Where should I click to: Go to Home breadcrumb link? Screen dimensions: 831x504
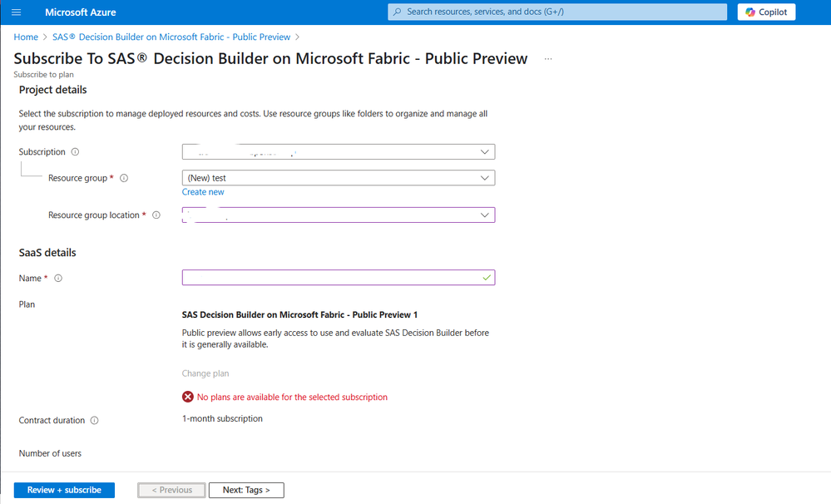click(26, 37)
